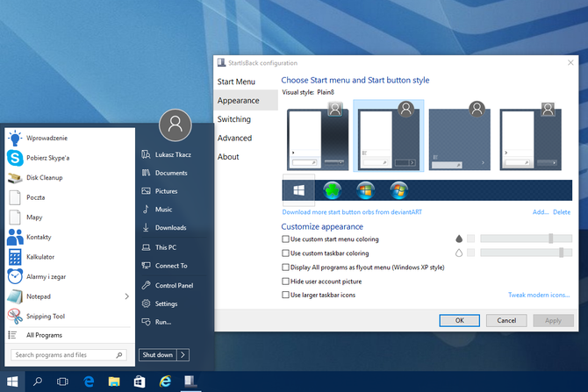Choose the flat Windows logo start orb
Viewport: 588px width, 392px height.
coord(298,190)
